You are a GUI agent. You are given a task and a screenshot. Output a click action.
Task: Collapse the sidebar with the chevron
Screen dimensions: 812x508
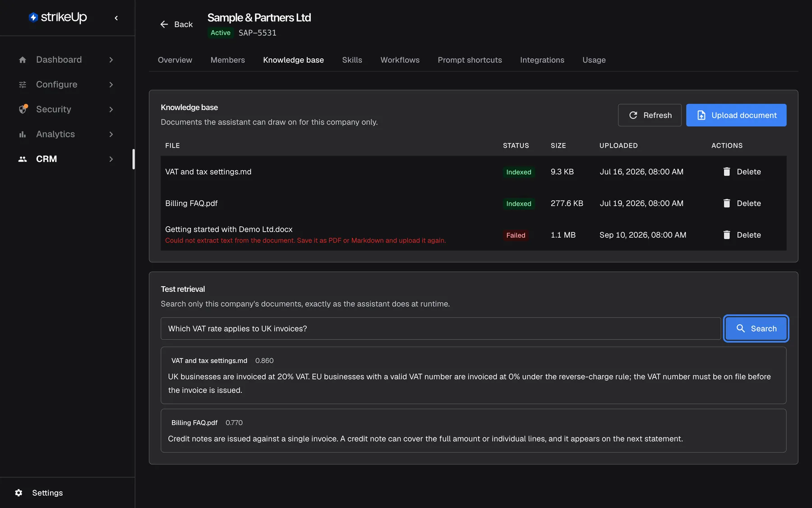click(116, 18)
